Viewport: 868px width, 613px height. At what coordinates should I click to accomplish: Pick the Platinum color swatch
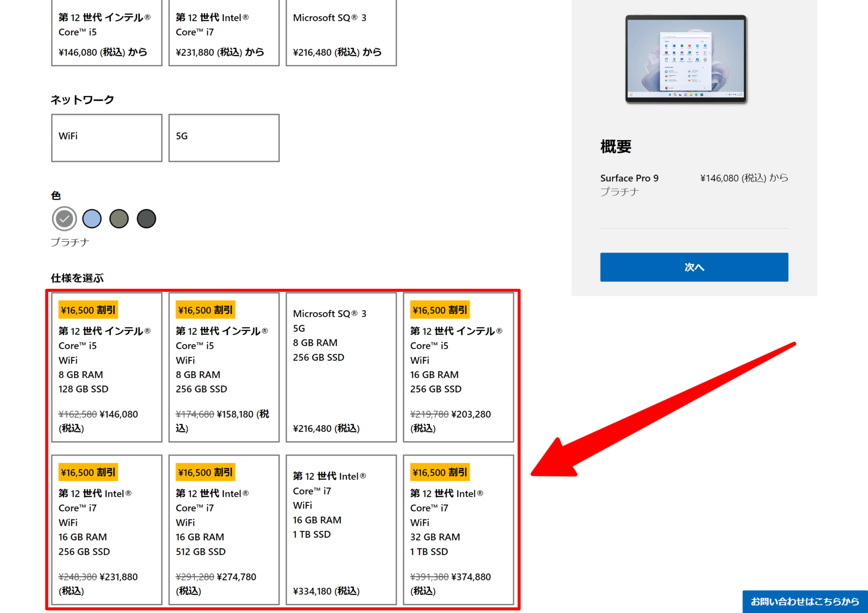[x=65, y=219]
